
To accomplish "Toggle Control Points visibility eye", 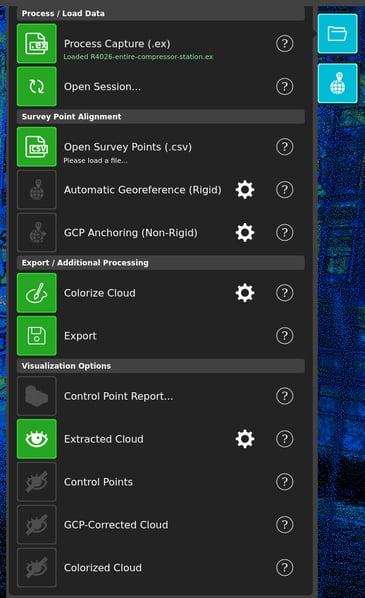I will click(x=37, y=482).
